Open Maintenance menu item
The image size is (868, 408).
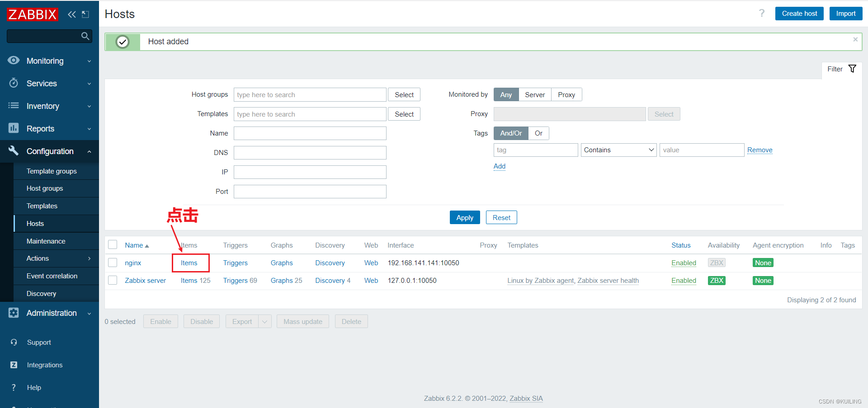click(x=46, y=241)
